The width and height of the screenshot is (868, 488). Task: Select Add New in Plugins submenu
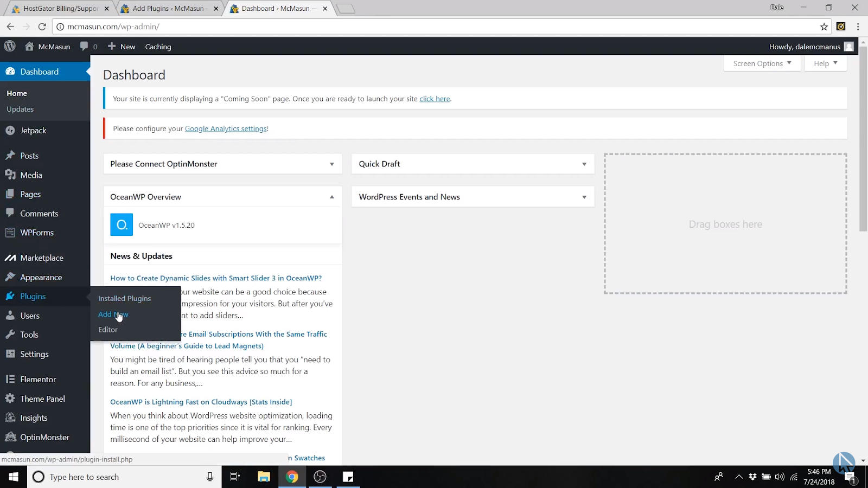tap(113, 314)
